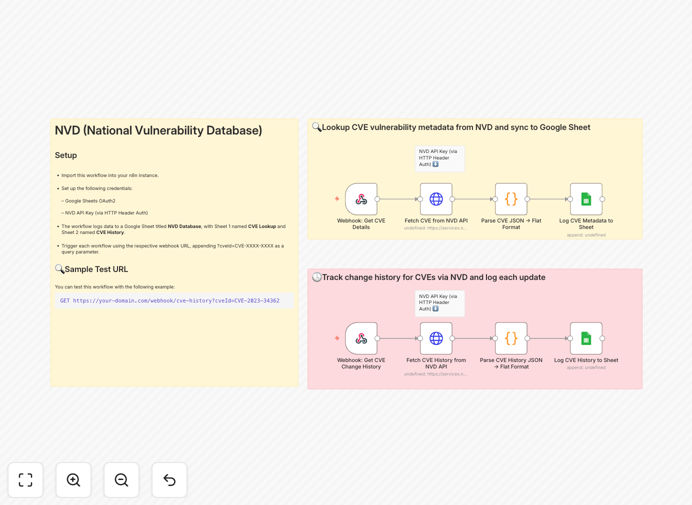Click the trigger star beside Get CVE Details webhook
The image size is (692, 505).
337,199
